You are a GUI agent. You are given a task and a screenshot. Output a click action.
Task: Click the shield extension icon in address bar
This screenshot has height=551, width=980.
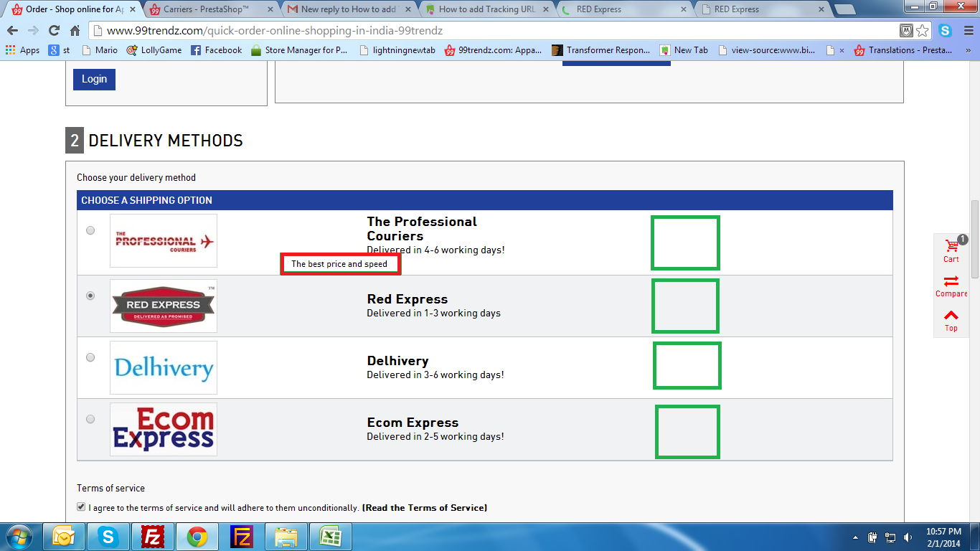(906, 31)
